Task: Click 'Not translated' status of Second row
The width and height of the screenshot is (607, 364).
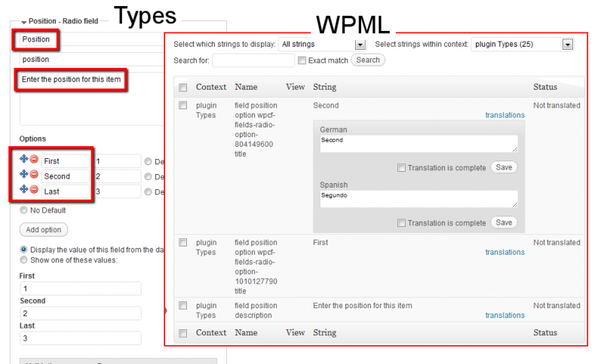Action: click(x=556, y=106)
